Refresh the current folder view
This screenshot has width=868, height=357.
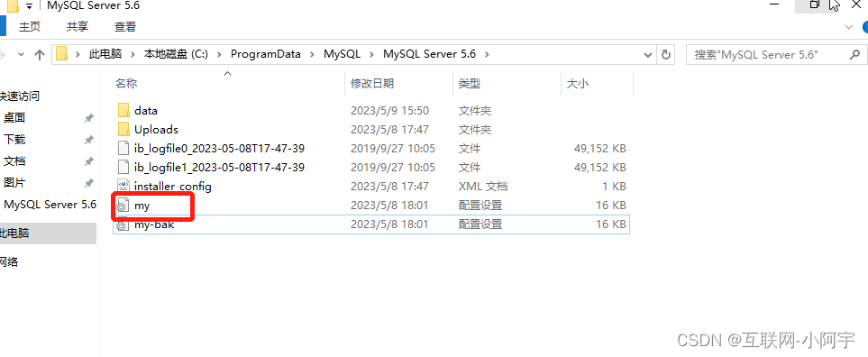pyautogui.click(x=666, y=54)
